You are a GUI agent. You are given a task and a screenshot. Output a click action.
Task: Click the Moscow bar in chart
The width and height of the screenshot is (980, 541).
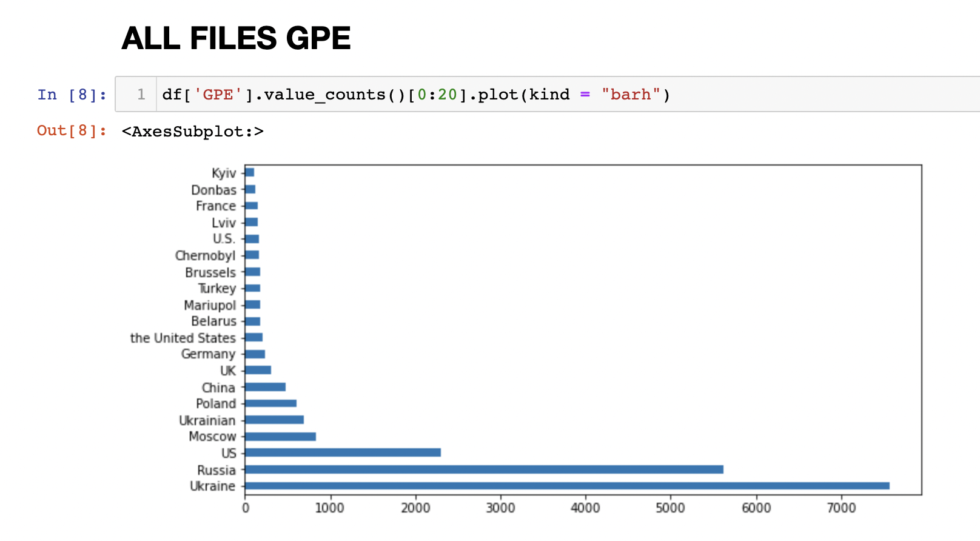click(x=280, y=437)
